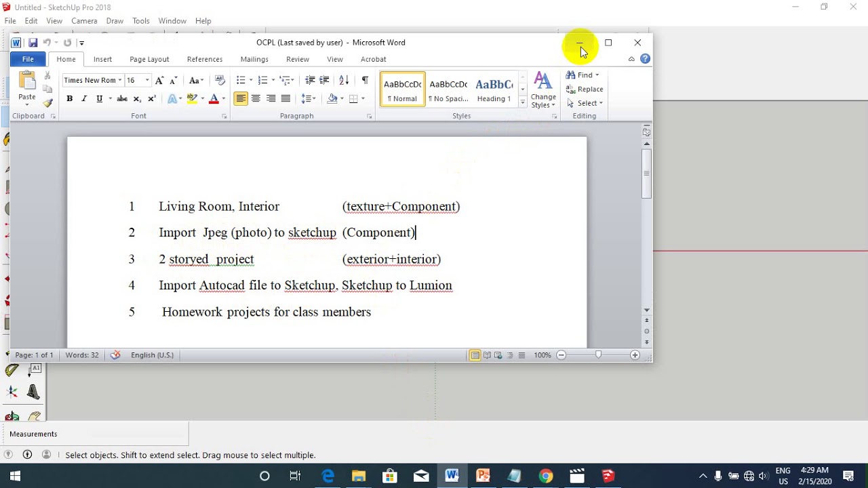Toggle Strikethrough formatting
The image size is (868, 488).
pos(122,99)
